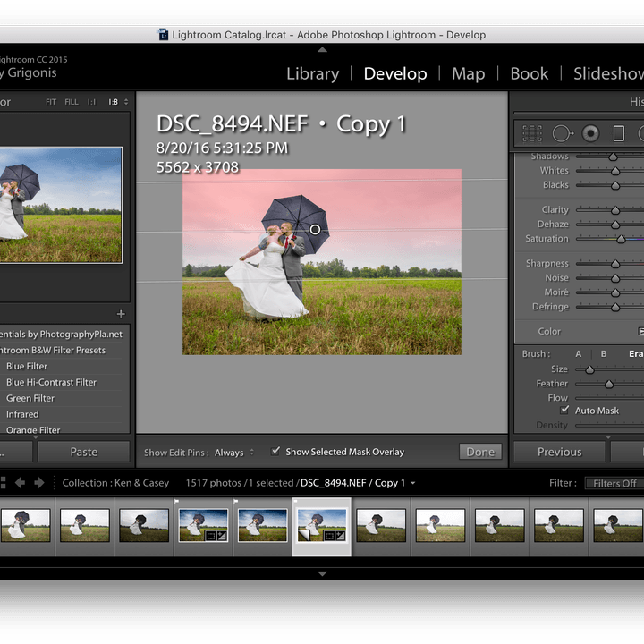Uncheck the Auto Mask checkbox
Image resolution: width=644 pixels, height=644 pixels.
click(x=564, y=410)
